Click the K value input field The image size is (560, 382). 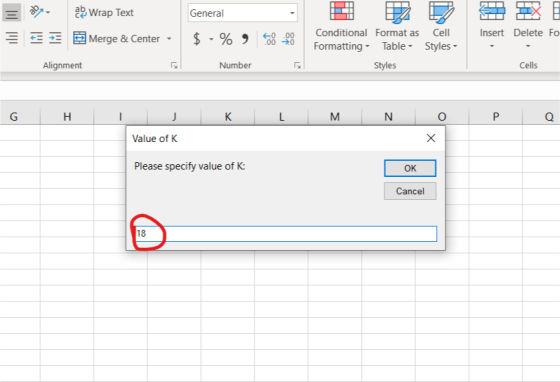click(x=286, y=234)
